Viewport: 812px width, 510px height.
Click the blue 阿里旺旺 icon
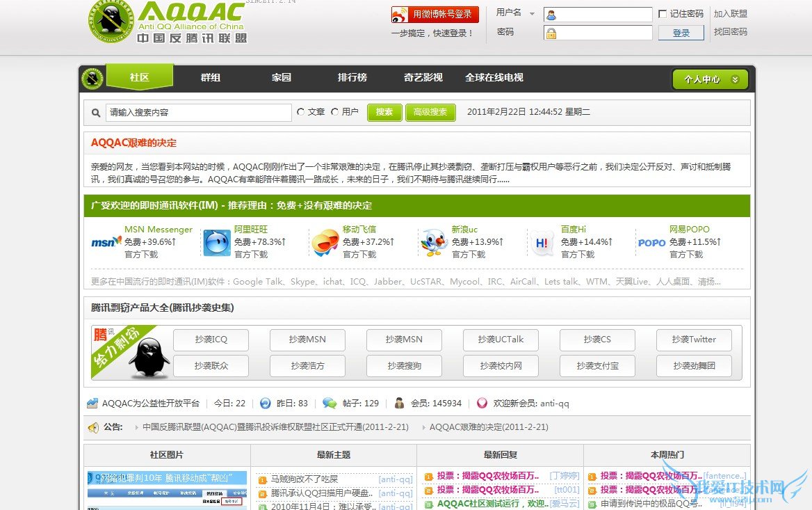217,243
